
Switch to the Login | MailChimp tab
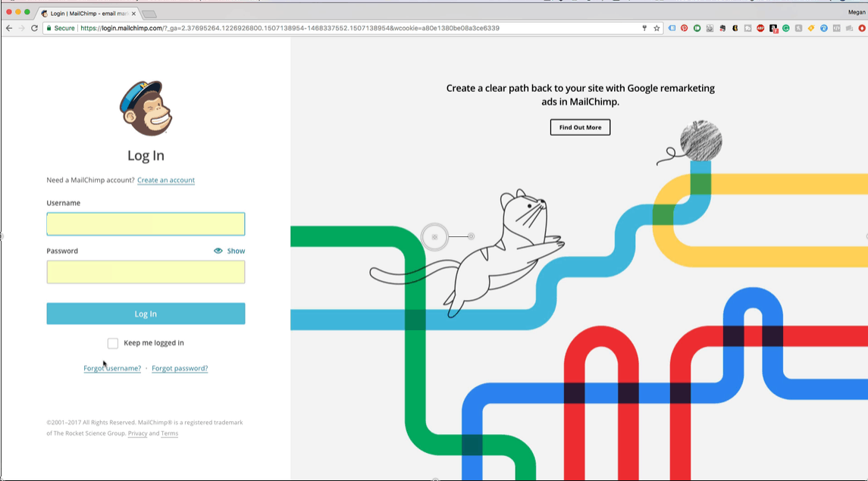[x=89, y=14]
